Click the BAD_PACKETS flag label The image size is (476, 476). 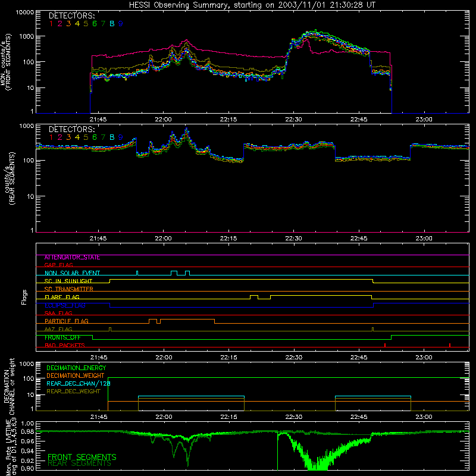click(x=65, y=345)
